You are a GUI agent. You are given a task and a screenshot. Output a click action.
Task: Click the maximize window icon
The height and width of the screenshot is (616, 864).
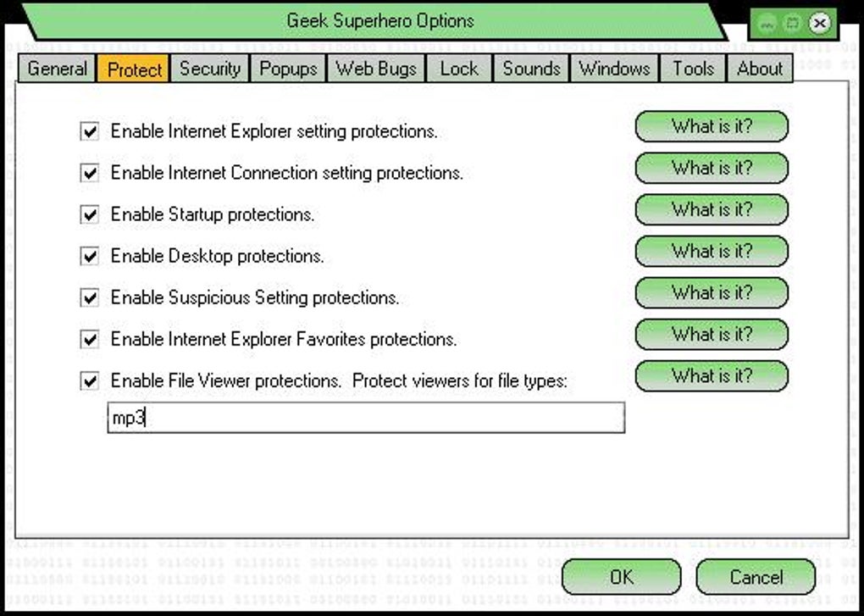pyautogui.click(x=793, y=24)
